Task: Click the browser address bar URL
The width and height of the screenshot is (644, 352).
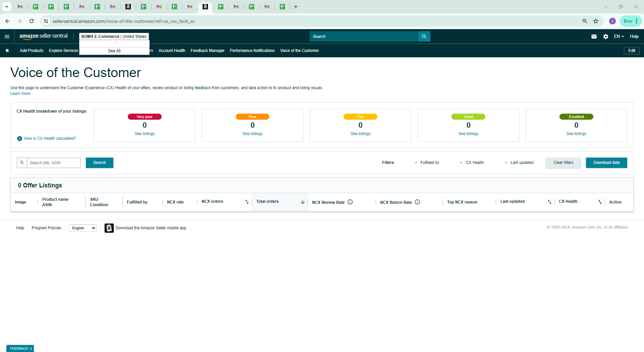Action: [123, 21]
